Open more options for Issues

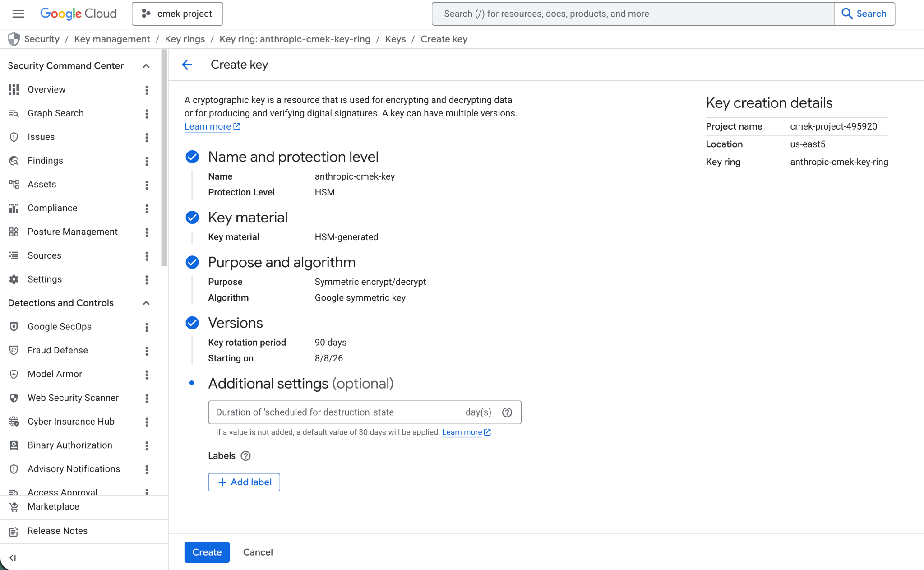coord(147,137)
